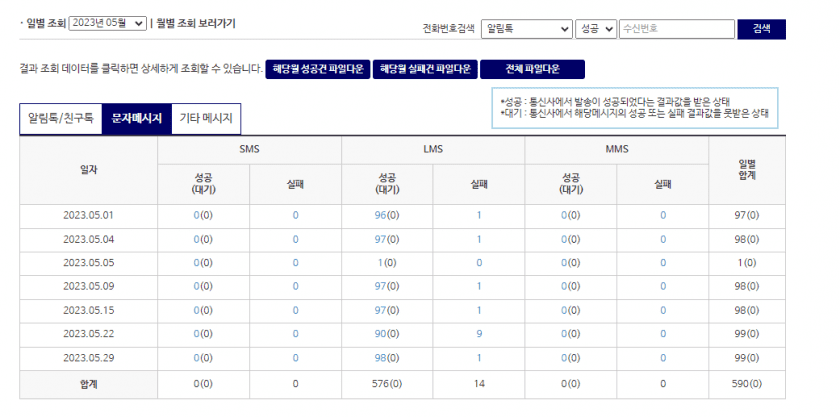840x417 pixels.
Task: Click MMS failure count 0 on 2023.05.15
Action: click(663, 310)
